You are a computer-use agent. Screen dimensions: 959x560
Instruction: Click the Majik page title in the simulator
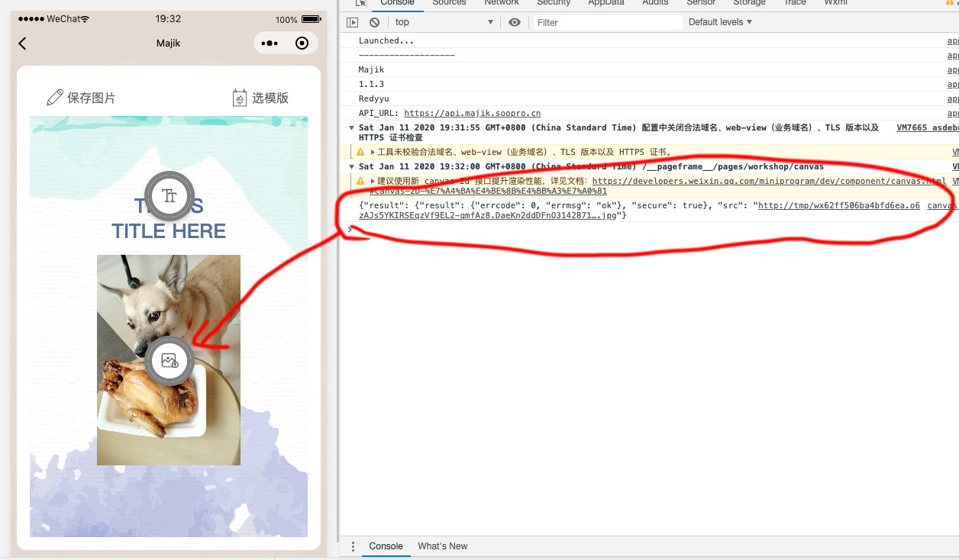tap(169, 43)
